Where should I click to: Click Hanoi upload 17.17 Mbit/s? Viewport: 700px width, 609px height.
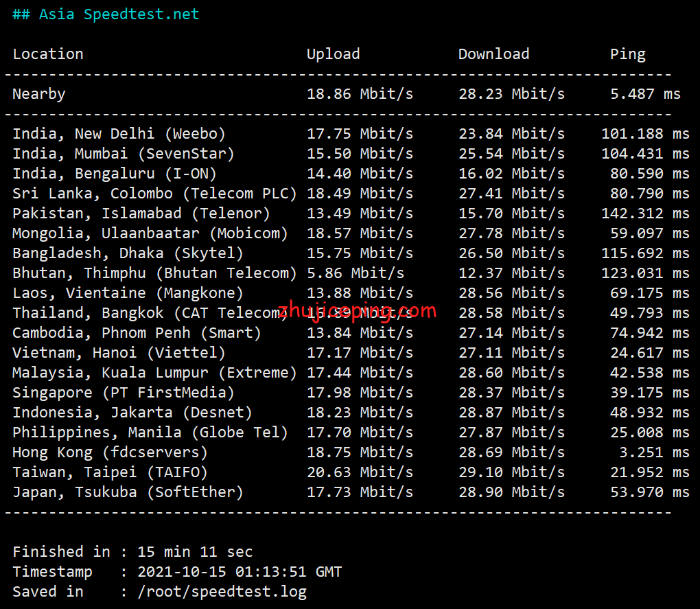(360, 353)
